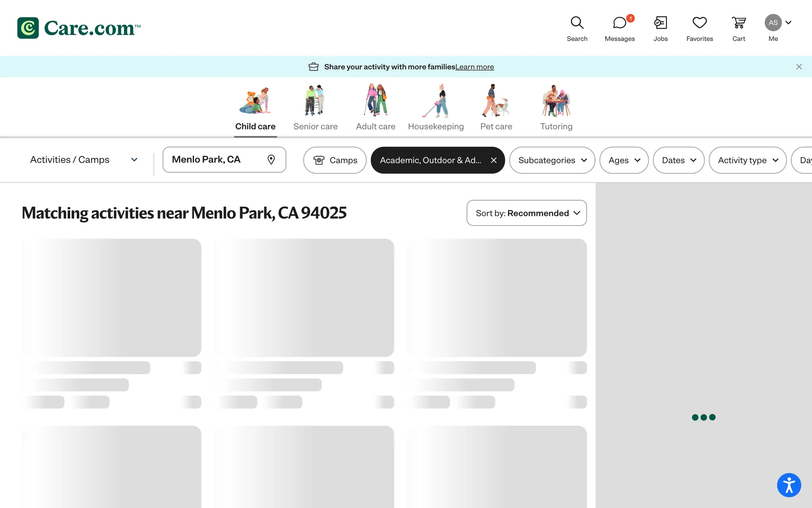Click the AS profile avatar
This screenshot has height=508, width=812.
[773, 23]
